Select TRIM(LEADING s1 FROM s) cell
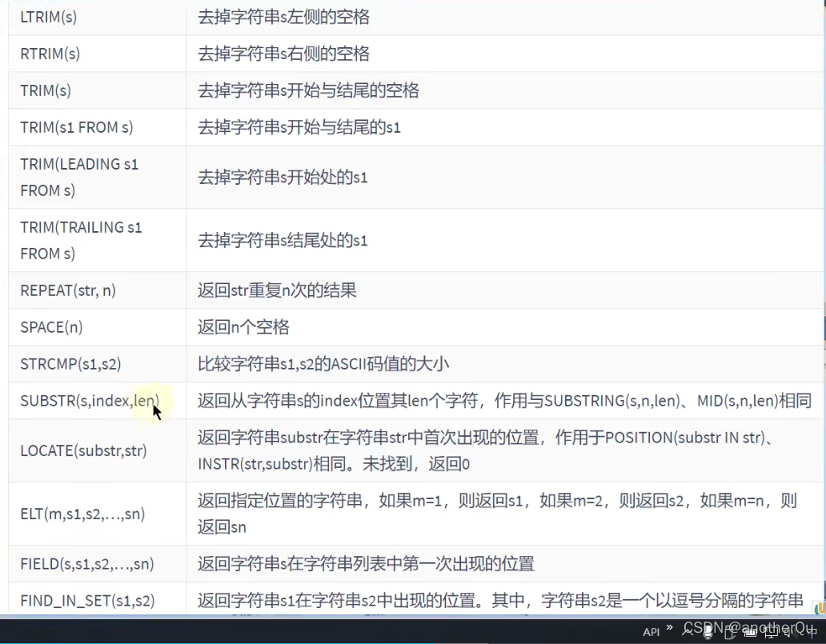This screenshot has height=644, width=826. click(x=98, y=178)
